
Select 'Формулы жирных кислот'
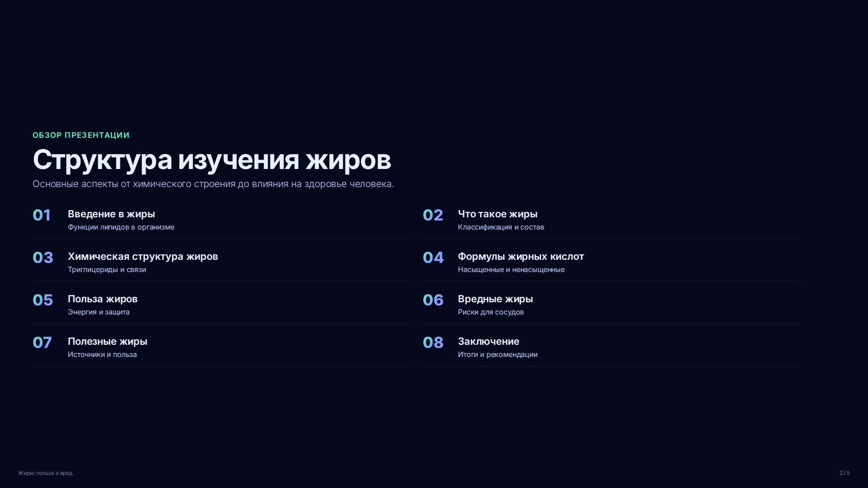[521, 257]
